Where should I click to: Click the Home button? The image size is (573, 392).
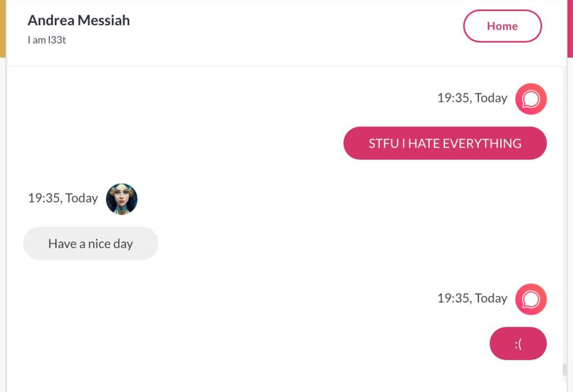[x=502, y=26]
